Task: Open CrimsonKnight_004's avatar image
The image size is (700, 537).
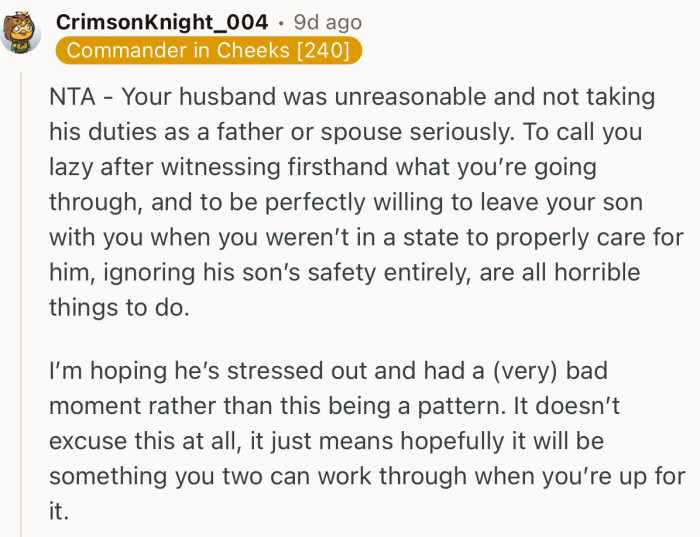Action: 21,33
